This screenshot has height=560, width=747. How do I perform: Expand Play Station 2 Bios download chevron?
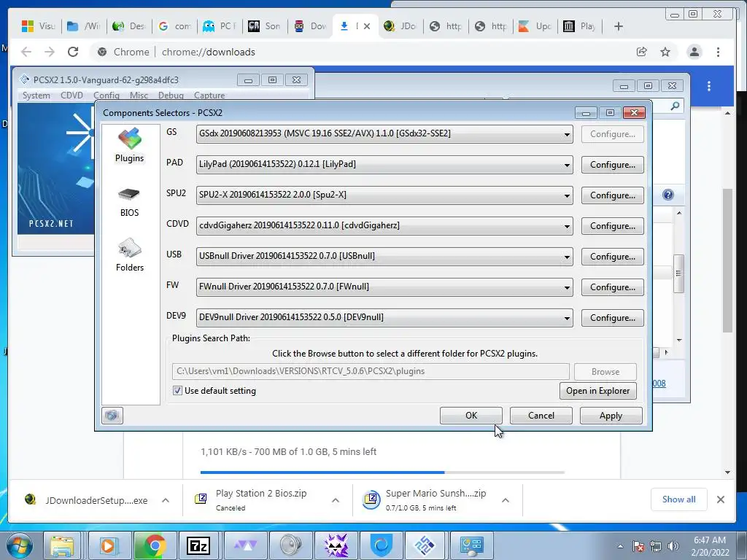coord(336,500)
